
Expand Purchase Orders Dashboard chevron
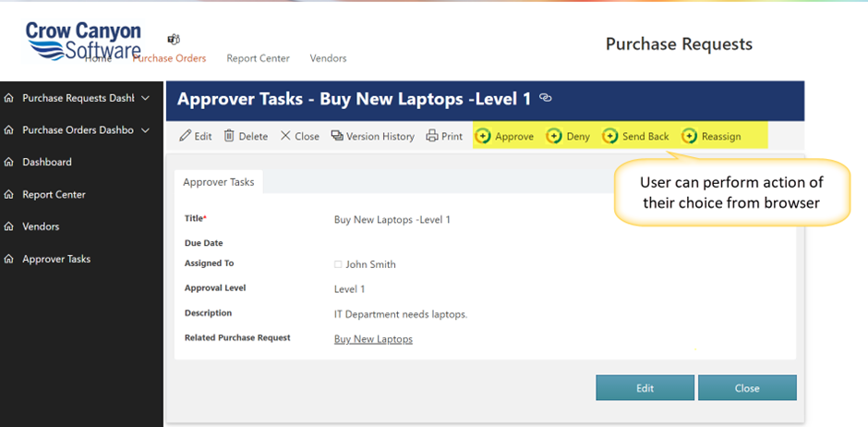(x=146, y=130)
